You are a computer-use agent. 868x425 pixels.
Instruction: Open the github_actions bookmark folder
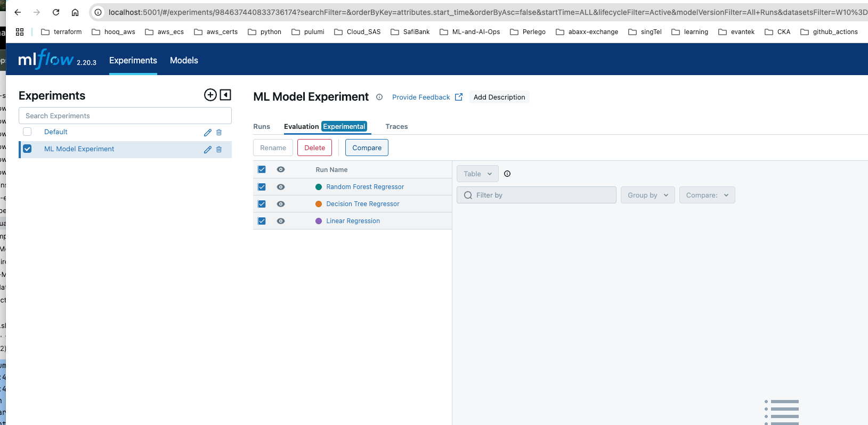[x=829, y=32]
